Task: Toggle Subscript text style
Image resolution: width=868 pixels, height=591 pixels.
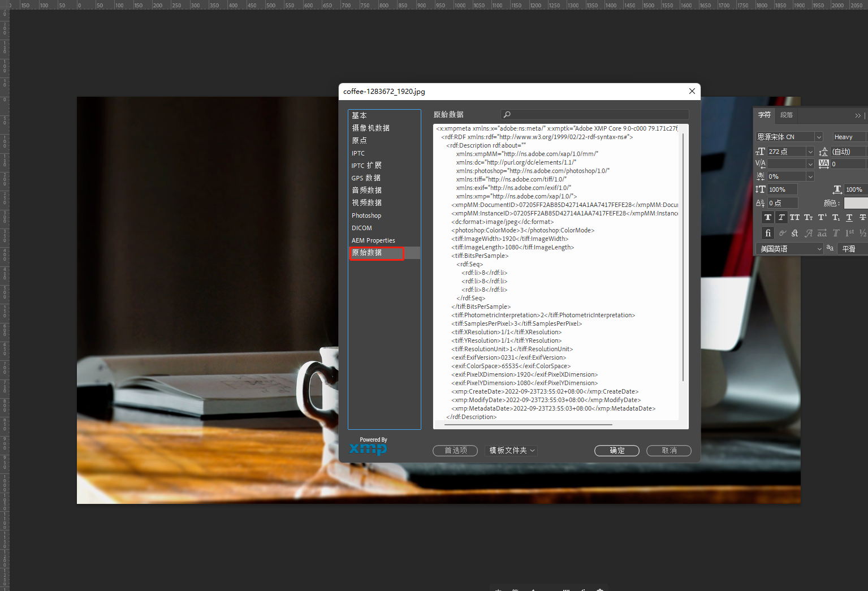Action: click(835, 217)
